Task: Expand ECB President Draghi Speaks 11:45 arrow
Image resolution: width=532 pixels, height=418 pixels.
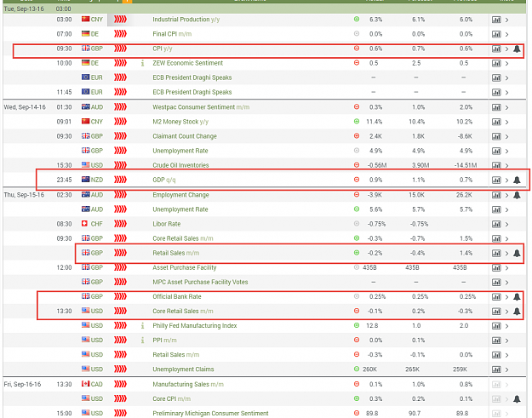Action: [507, 93]
